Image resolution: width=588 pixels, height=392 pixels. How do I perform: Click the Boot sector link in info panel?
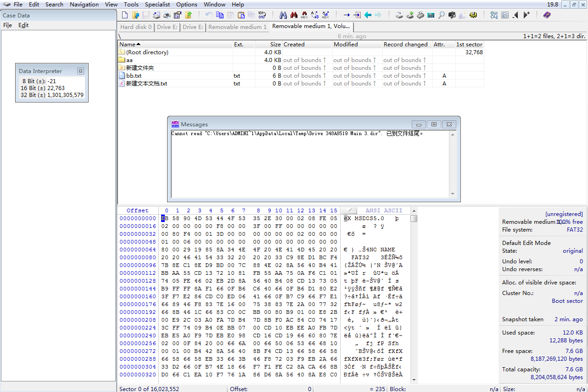[567, 301]
